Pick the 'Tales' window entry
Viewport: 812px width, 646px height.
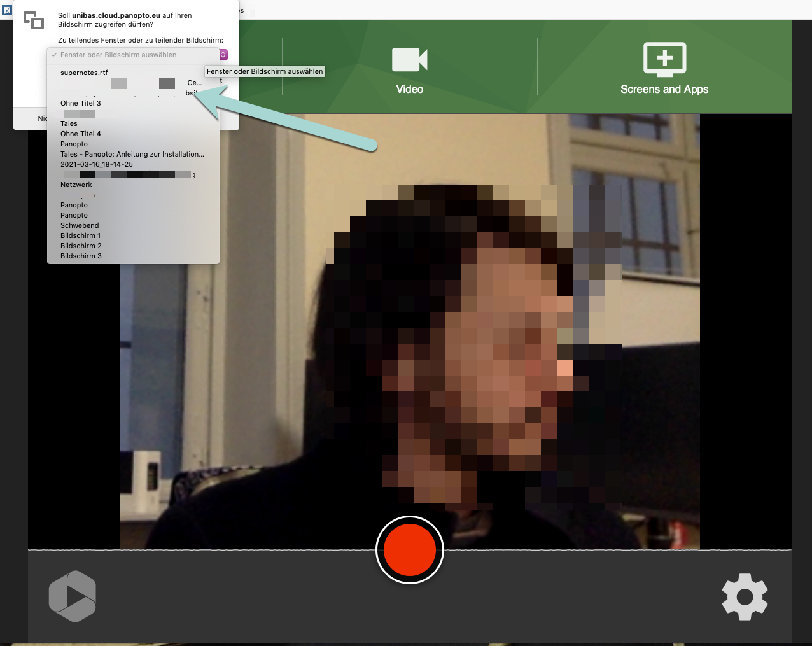tap(69, 123)
